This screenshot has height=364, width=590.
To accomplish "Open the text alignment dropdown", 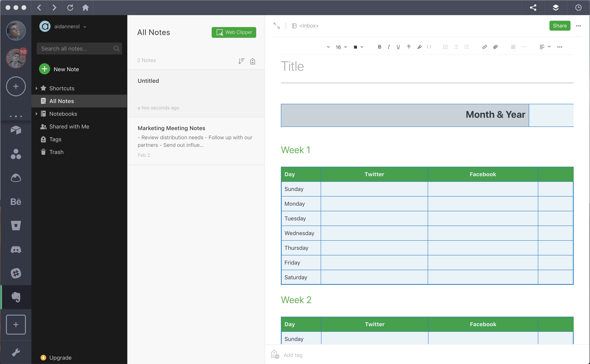I will point(548,47).
